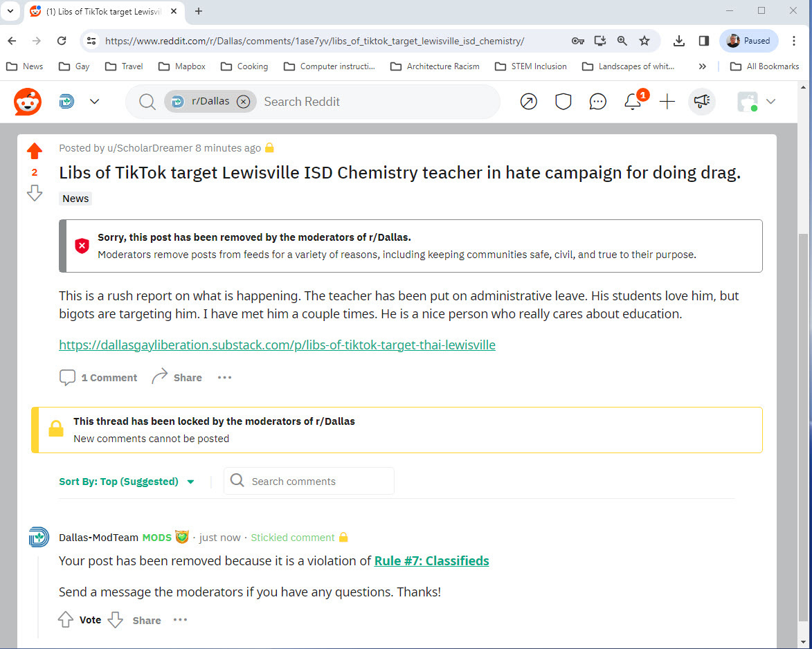Open the tab search dropdown arrow
This screenshot has width=812, height=649.
[10, 11]
